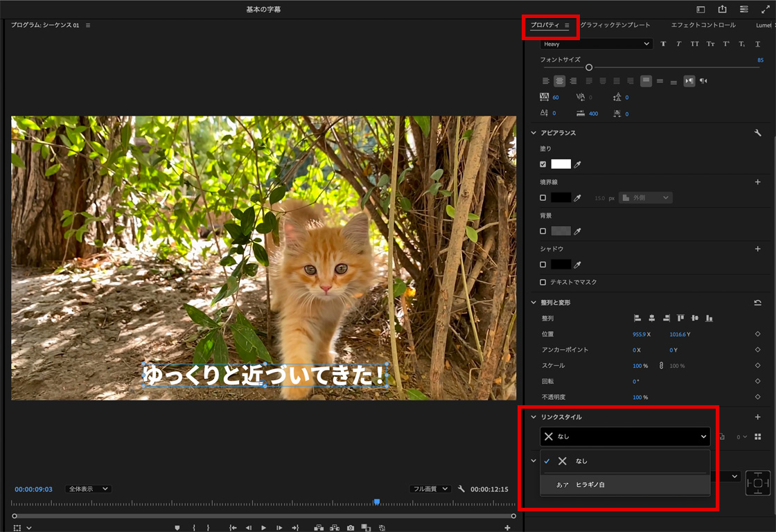This screenshot has height=532, width=776.
Task: Toggle faux bold text style
Action: [663, 44]
